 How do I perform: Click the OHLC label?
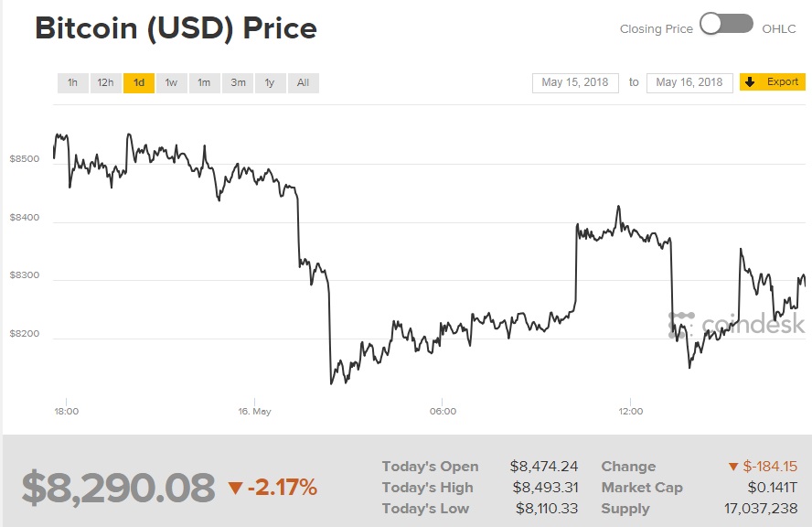(x=779, y=29)
